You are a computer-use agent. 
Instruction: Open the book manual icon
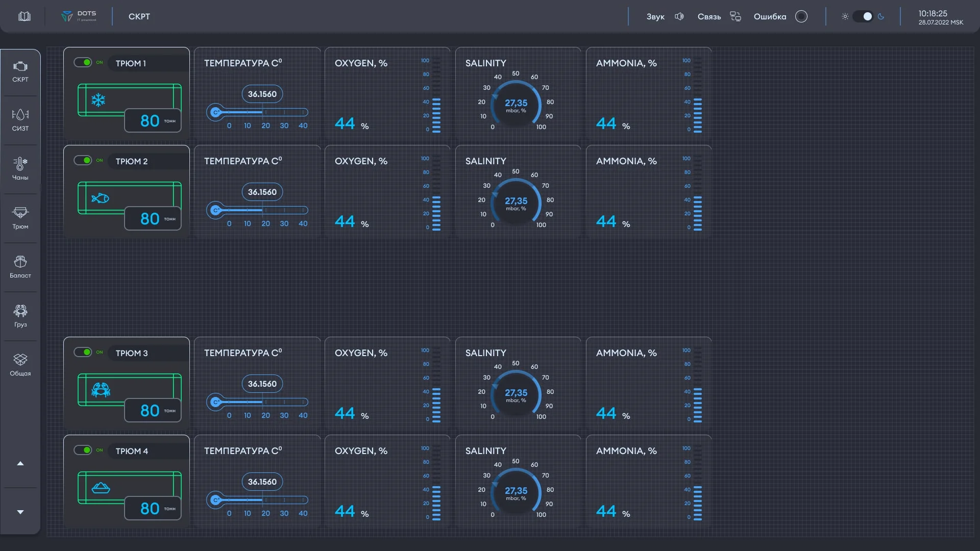click(24, 16)
